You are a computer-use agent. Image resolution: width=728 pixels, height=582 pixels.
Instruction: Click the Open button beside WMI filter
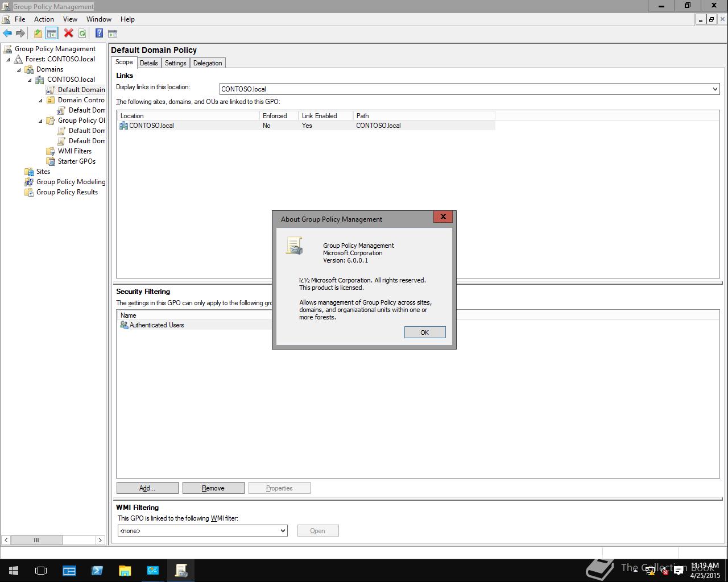click(x=318, y=531)
